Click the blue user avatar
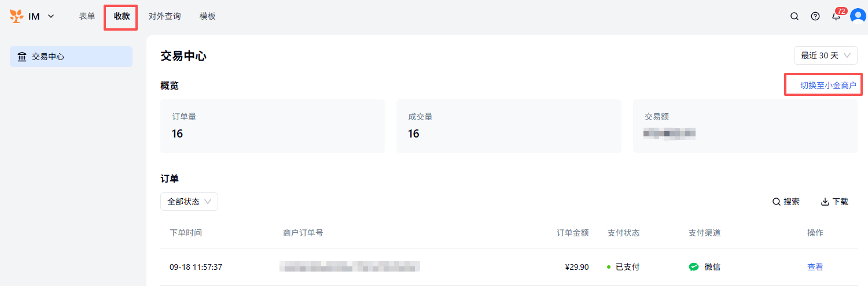This screenshot has height=286, width=868. pyautogui.click(x=858, y=16)
